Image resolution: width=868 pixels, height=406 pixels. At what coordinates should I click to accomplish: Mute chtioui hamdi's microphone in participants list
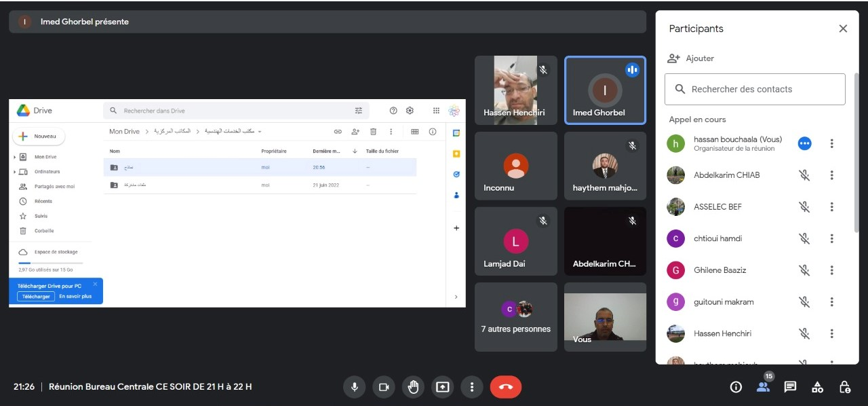coord(804,238)
